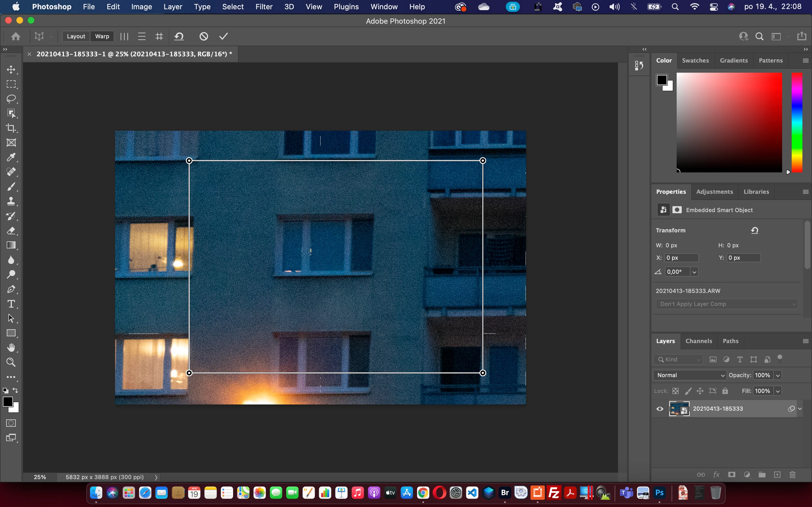Image resolution: width=812 pixels, height=507 pixels.
Task: Click the Warp button
Action: pyautogui.click(x=102, y=36)
